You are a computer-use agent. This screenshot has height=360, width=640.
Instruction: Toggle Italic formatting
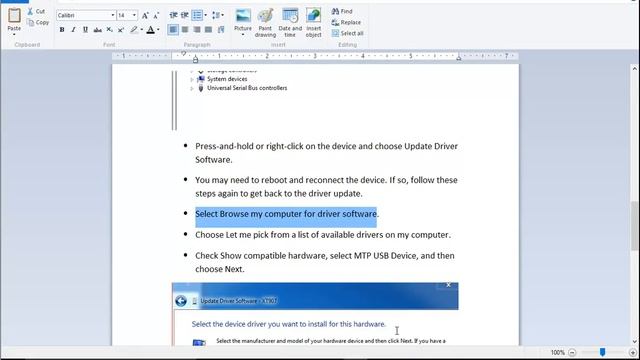click(x=73, y=30)
